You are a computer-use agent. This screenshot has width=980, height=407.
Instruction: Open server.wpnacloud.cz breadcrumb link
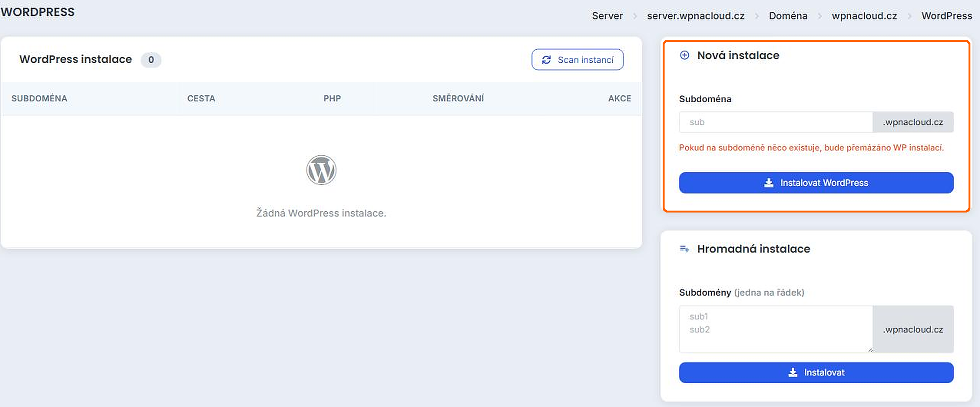(x=696, y=16)
